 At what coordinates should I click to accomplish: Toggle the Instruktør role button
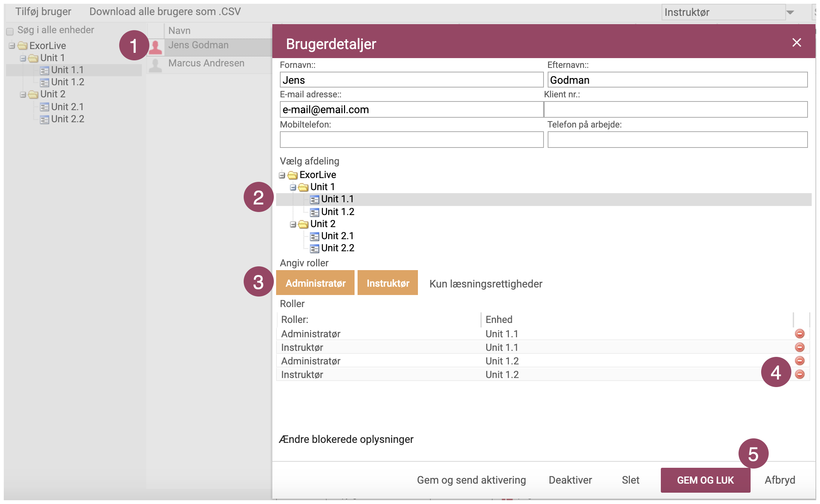[388, 283]
